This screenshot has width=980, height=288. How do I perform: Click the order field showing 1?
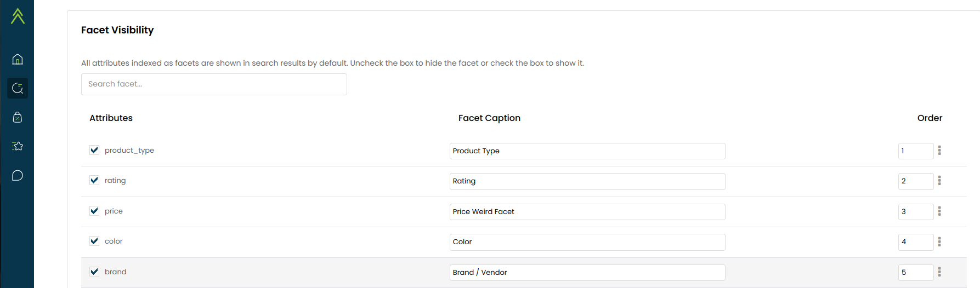pos(915,151)
